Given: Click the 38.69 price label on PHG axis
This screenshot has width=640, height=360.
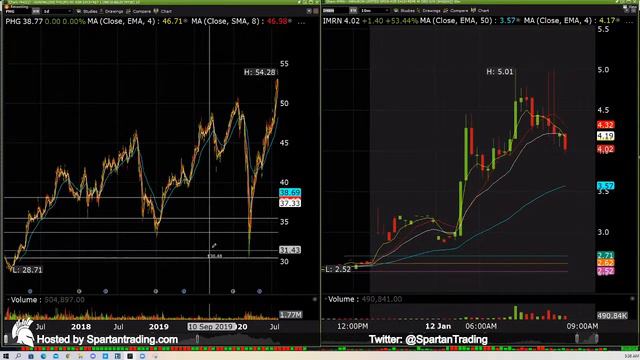Looking at the screenshot, I should click(x=290, y=192).
